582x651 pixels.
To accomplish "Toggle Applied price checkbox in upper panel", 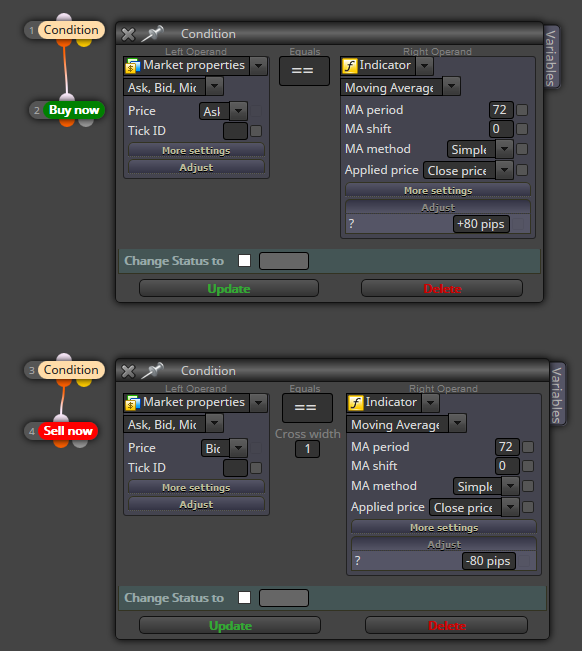I will (522, 170).
